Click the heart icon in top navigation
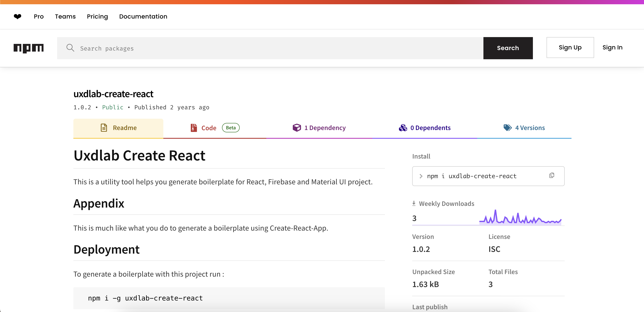The width and height of the screenshot is (644, 312). point(17,16)
